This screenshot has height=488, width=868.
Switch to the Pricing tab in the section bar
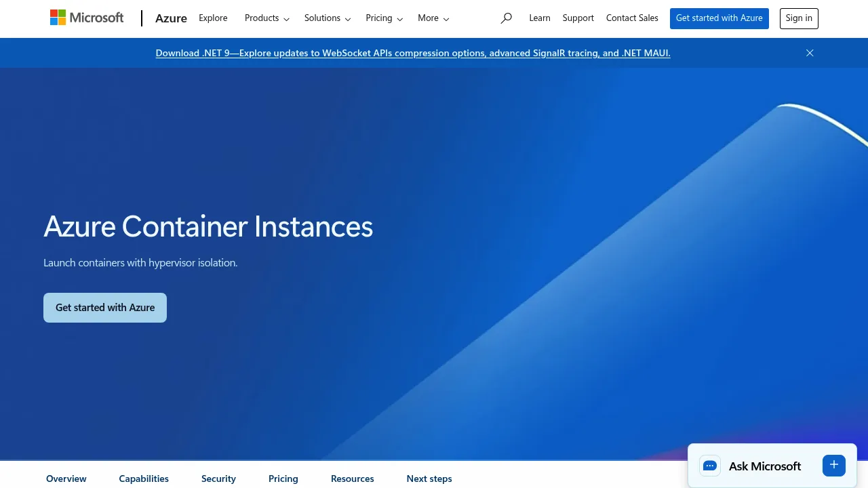[x=283, y=479]
